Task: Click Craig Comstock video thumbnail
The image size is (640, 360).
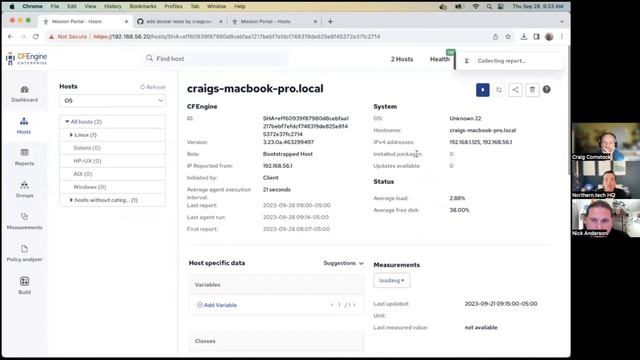Action: pyautogui.click(x=606, y=142)
